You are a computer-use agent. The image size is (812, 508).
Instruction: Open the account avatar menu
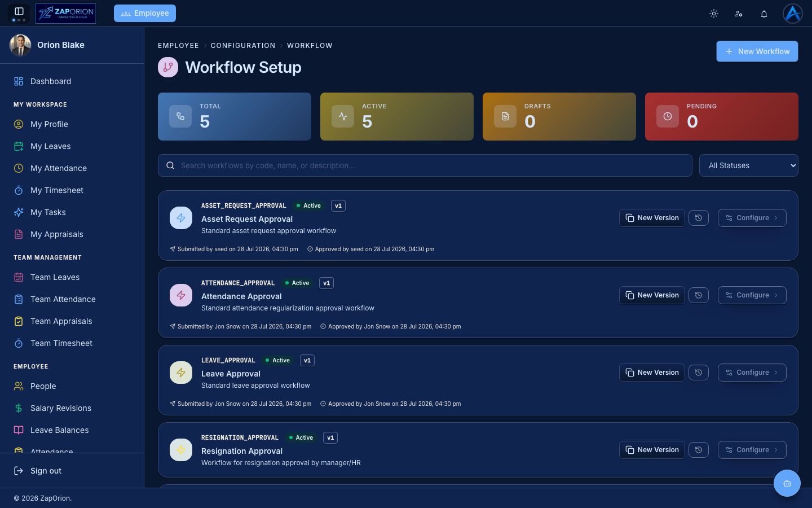click(x=793, y=14)
